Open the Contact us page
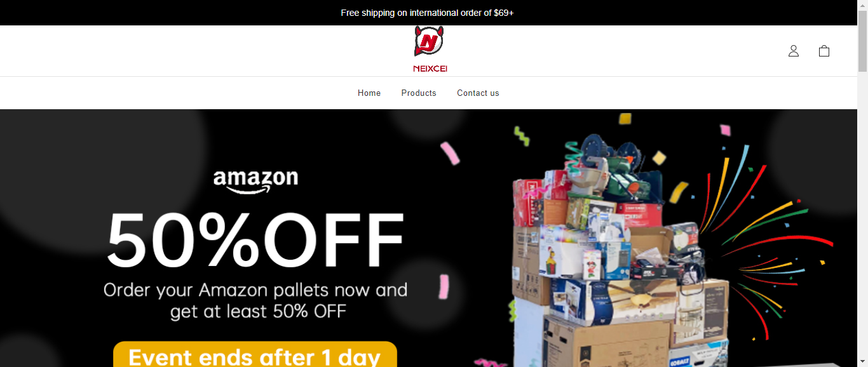868x367 pixels. (x=478, y=93)
